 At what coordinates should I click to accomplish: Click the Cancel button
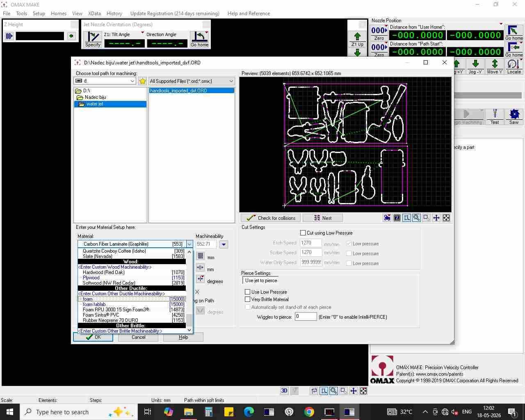pyautogui.click(x=138, y=337)
